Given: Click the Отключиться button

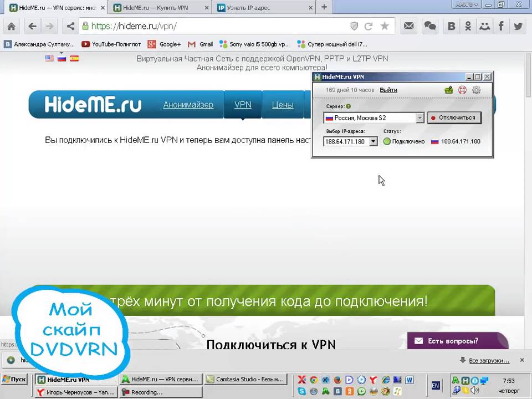Looking at the screenshot, I should [x=454, y=117].
